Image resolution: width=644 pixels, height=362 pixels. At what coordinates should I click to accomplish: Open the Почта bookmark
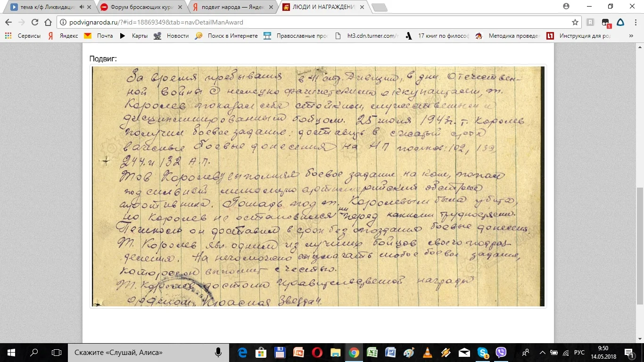tap(99, 36)
